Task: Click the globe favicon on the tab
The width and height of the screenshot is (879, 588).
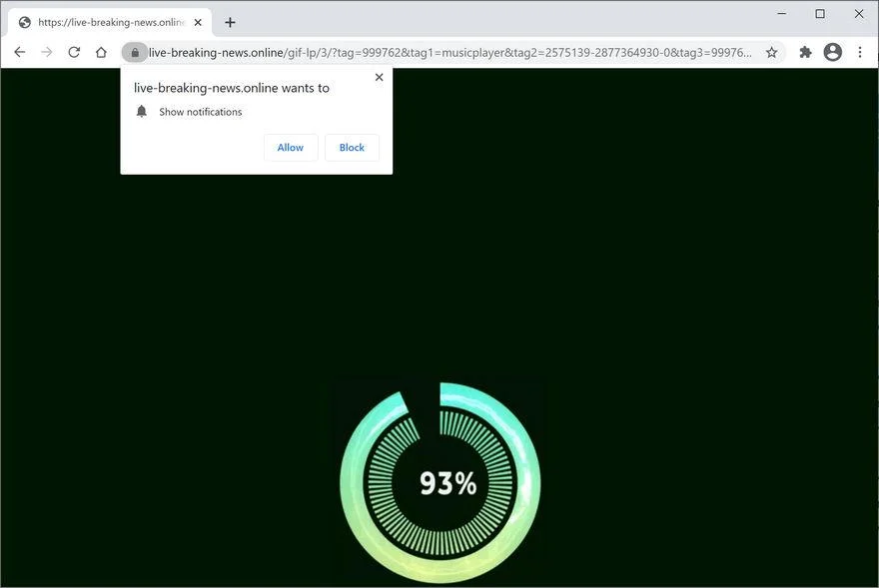Action: [25, 22]
